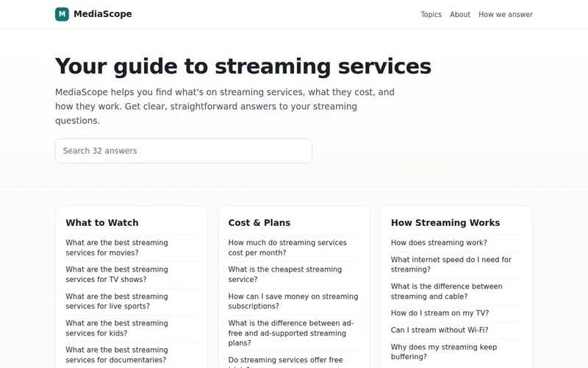588x368 pixels.
Task: Open the Topics nav item
Action: pyautogui.click(x=431, y=14)
